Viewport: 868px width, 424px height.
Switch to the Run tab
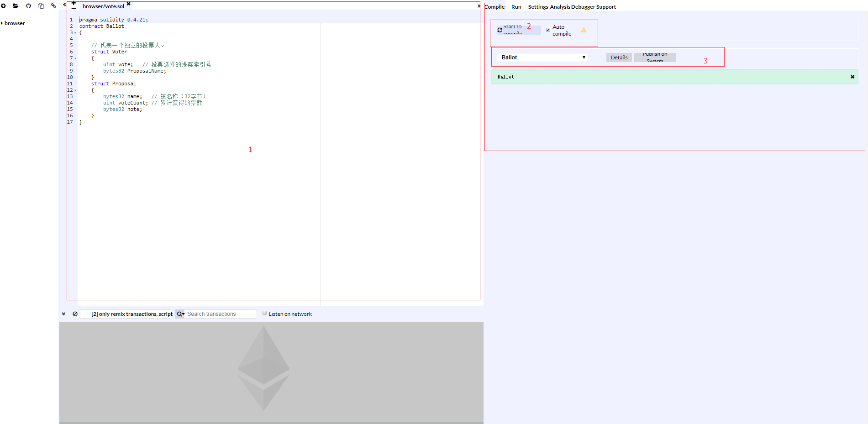[x=516, y=7]
